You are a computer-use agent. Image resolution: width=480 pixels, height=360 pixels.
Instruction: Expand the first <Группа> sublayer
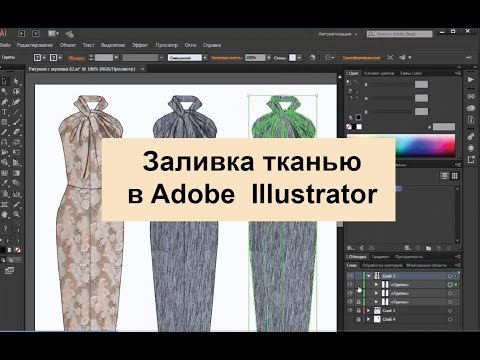(377, 285)
